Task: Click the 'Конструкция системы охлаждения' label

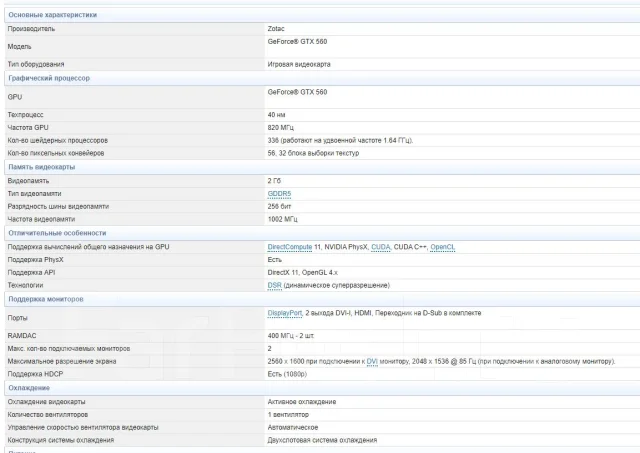Action: (x=61, y=440)
